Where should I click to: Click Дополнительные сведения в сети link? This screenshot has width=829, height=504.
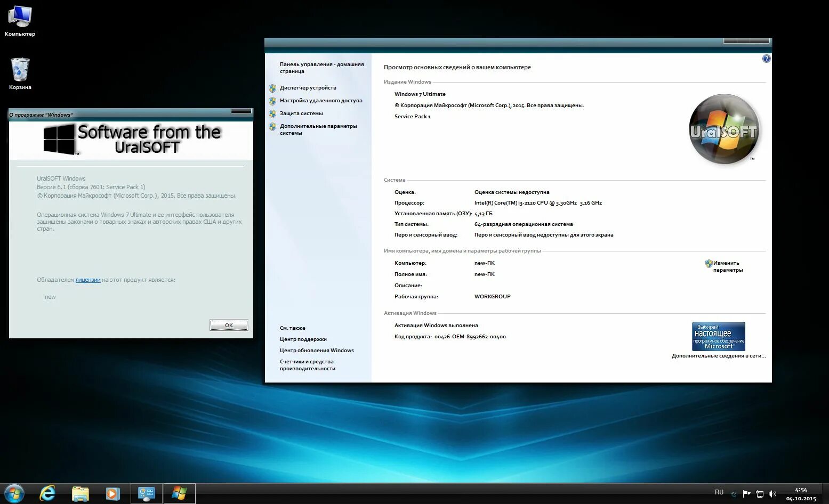(x=719, y=356)
